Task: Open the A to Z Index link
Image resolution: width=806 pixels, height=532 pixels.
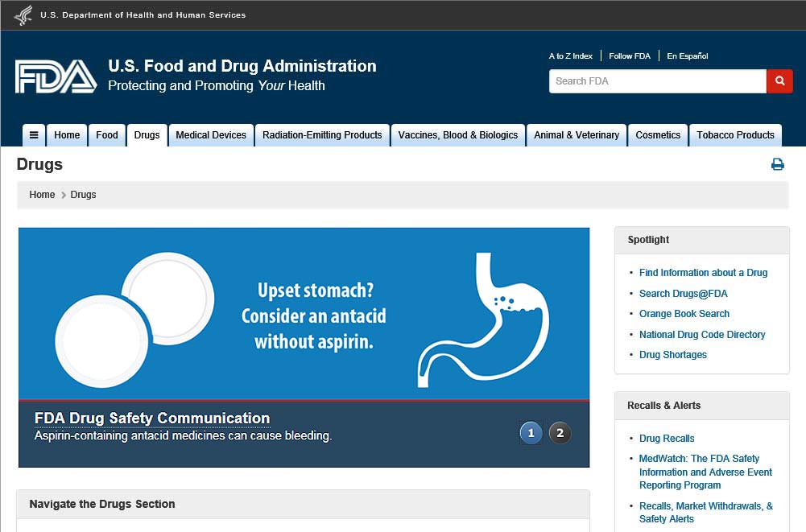Action: (570, 56)
